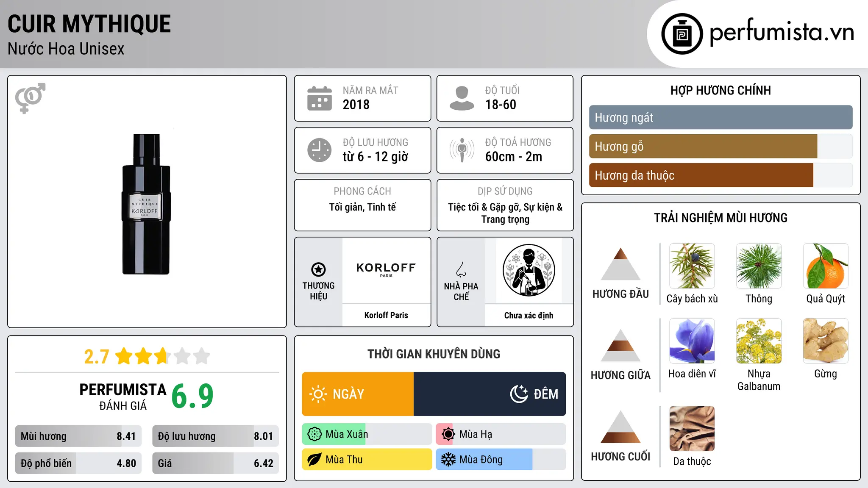Viewport: 868px width, 488px height.
Task: Click the Mùi hương 8.41 score bar
Action: pos(78,436)
